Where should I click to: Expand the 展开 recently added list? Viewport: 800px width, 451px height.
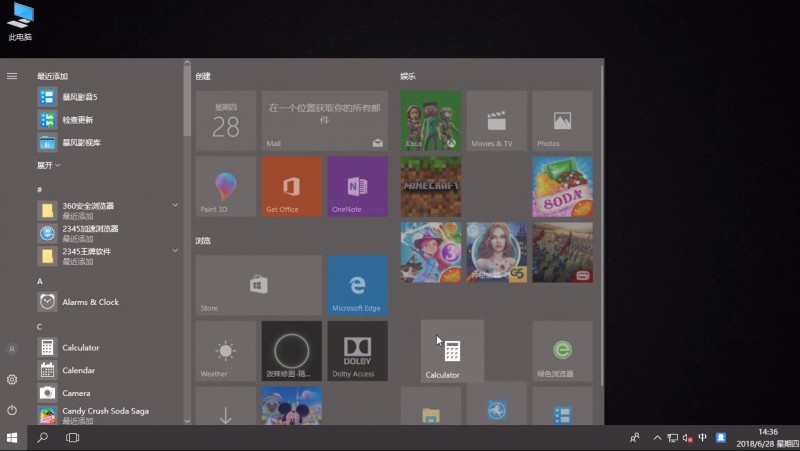click(x=48, y=165)
